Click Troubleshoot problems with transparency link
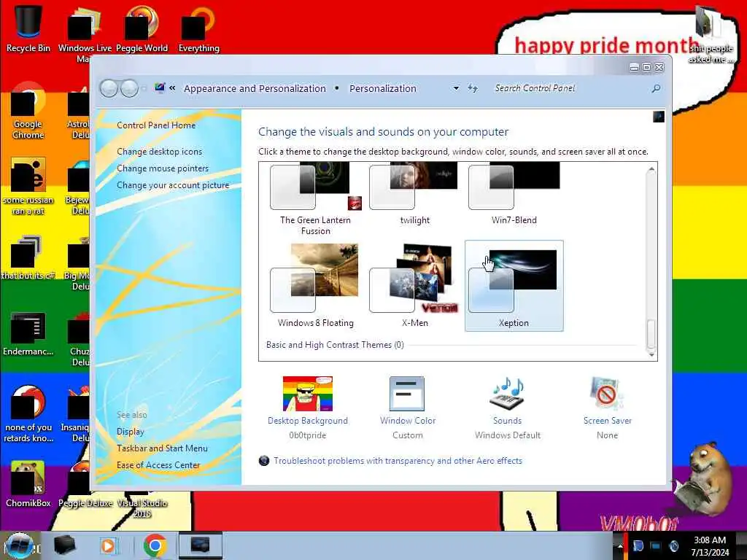 pos(398,461)
